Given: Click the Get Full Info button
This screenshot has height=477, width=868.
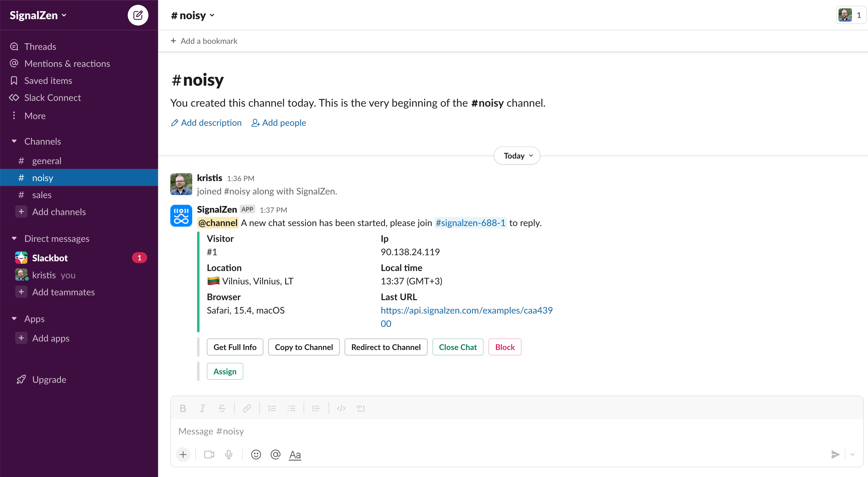Looking at the screenshot, I should (235, 347).
